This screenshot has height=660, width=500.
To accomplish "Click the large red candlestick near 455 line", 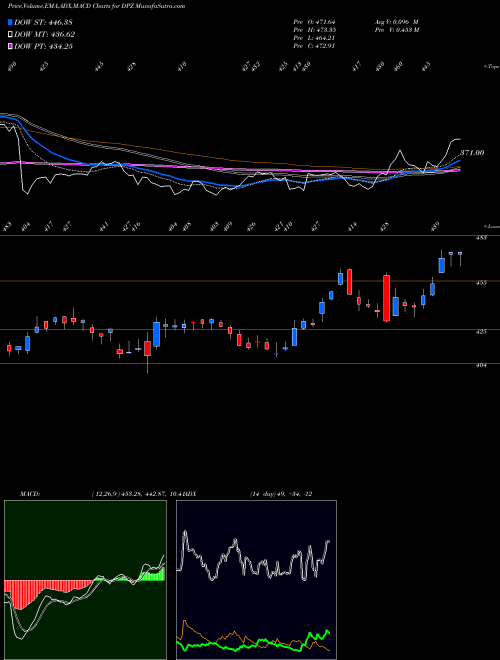I will [x=386, y=298].
